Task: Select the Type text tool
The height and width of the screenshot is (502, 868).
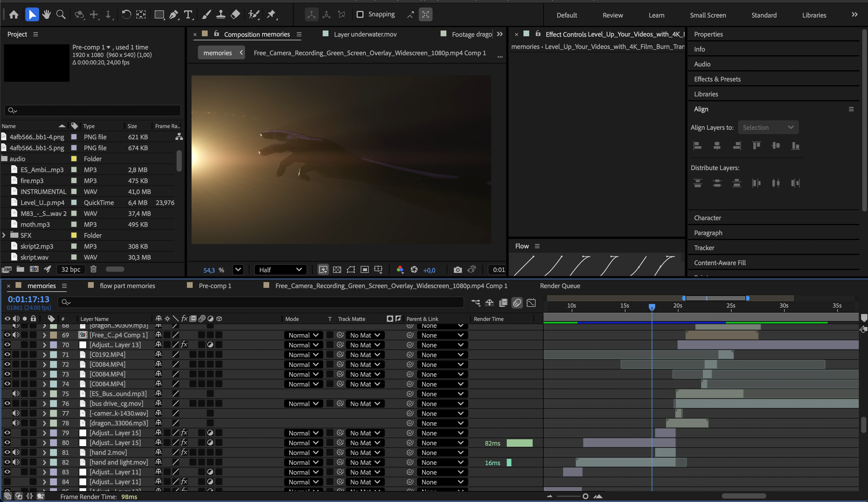Action: coord(188,14)
